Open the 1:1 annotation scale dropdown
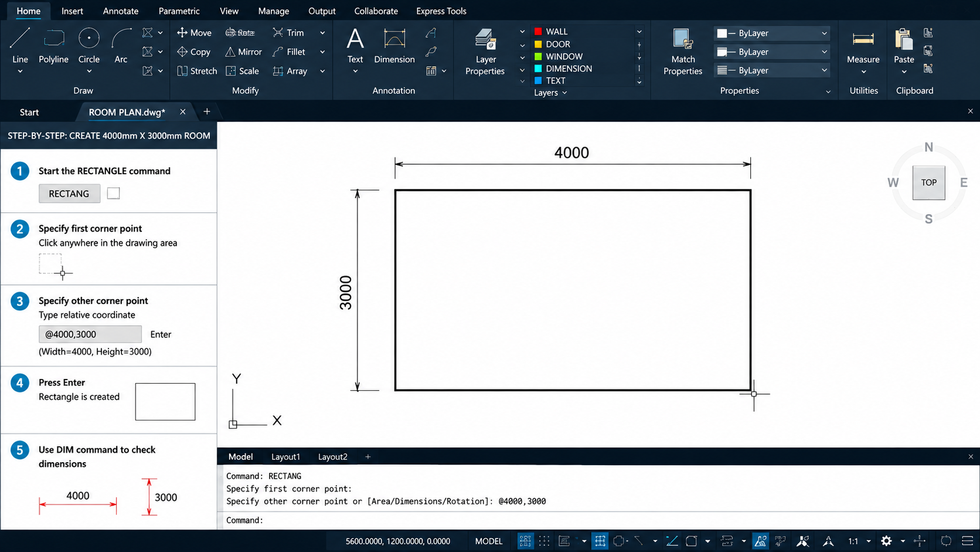This screenshot has width=980, height=552. point(868,541)
